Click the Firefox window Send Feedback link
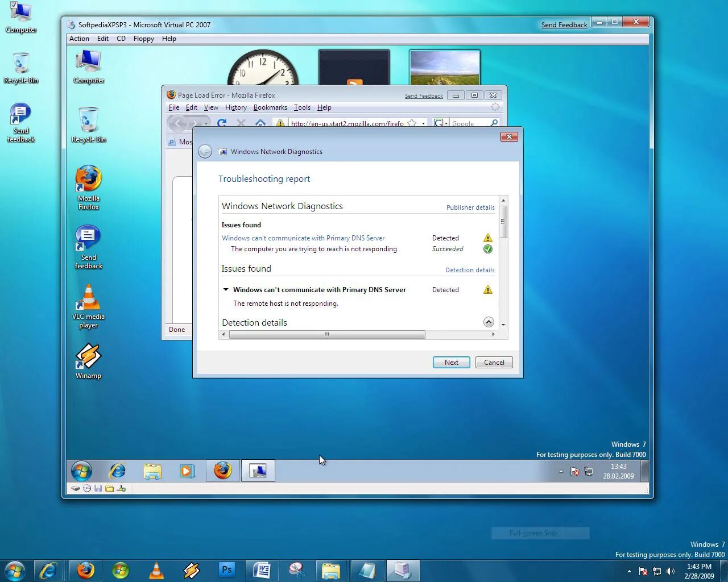Viewport: 728px width, 582px height. click(424, 96)
